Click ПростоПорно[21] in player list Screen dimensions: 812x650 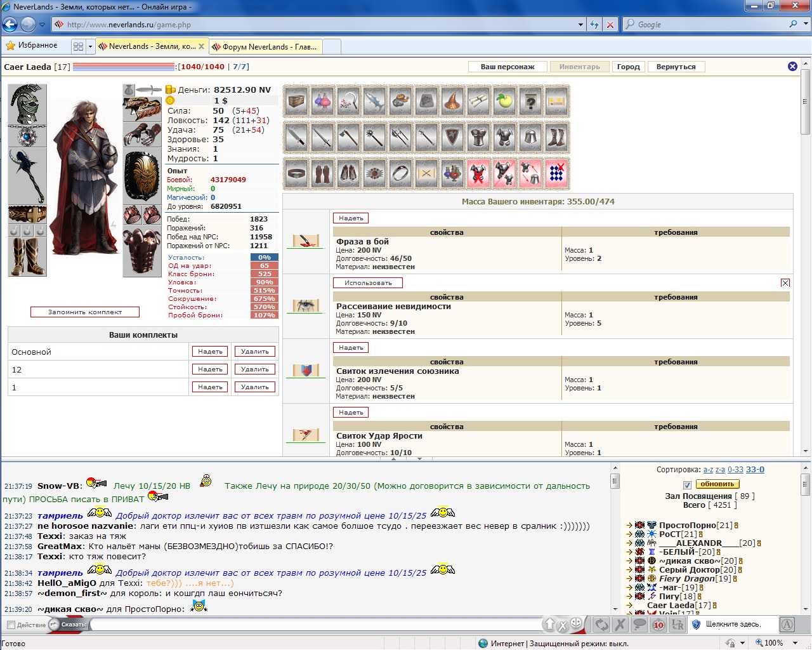(x=695, y=525)
